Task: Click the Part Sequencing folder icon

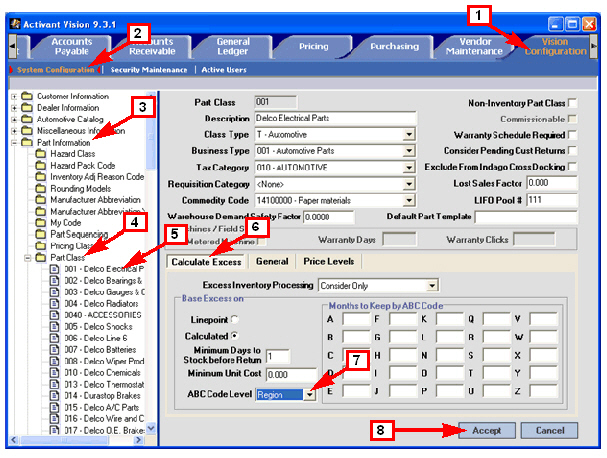Action: (41, 234)
